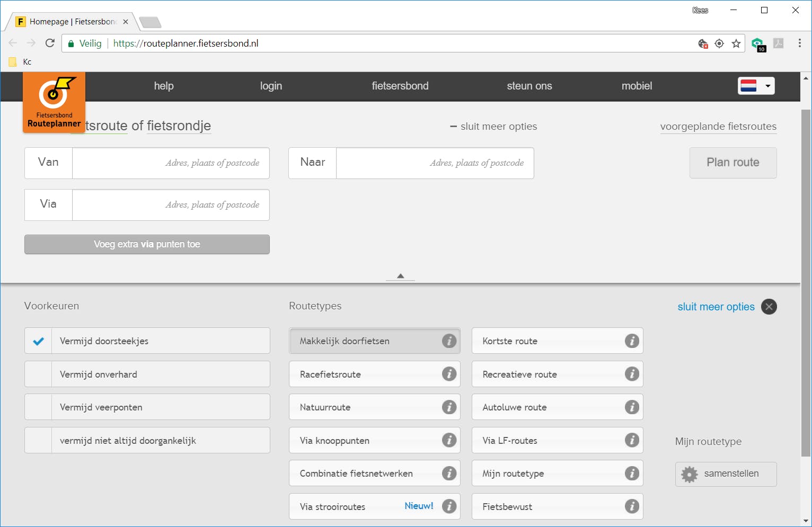Click the Van address input field

171,163
